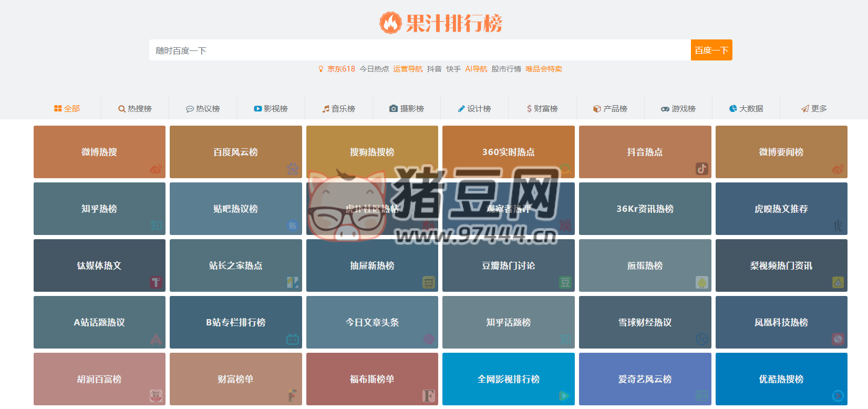Click the 豆 icon on 豆瓣热门讨论 card
Viewport: 868px width, 409px height.
(x=565, y=282)
